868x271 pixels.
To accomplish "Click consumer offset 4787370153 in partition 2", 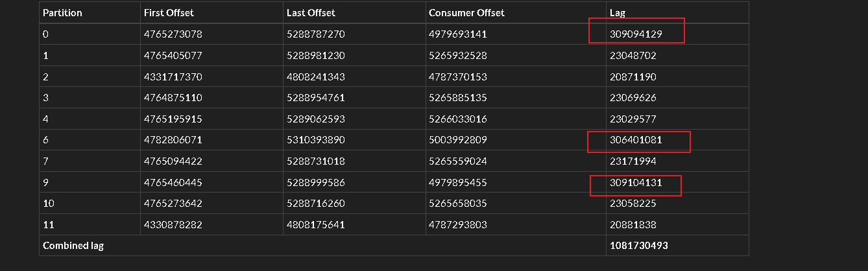I will [x=457, y=77].
